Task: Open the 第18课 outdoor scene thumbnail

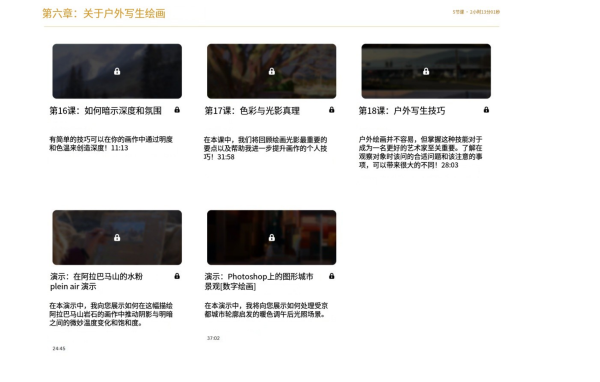Action: point(426,71)
